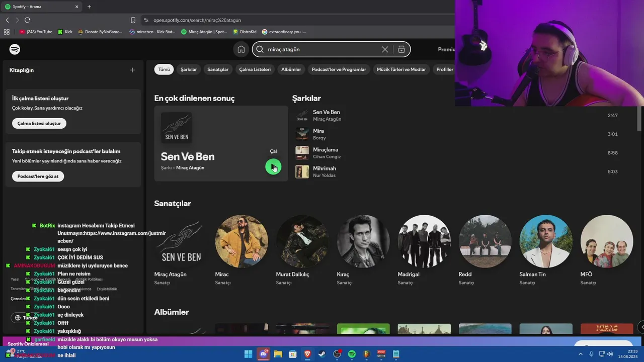
Task: Open DistroKid bookmark
Action: pyautogui.click(x=245, y=32)
